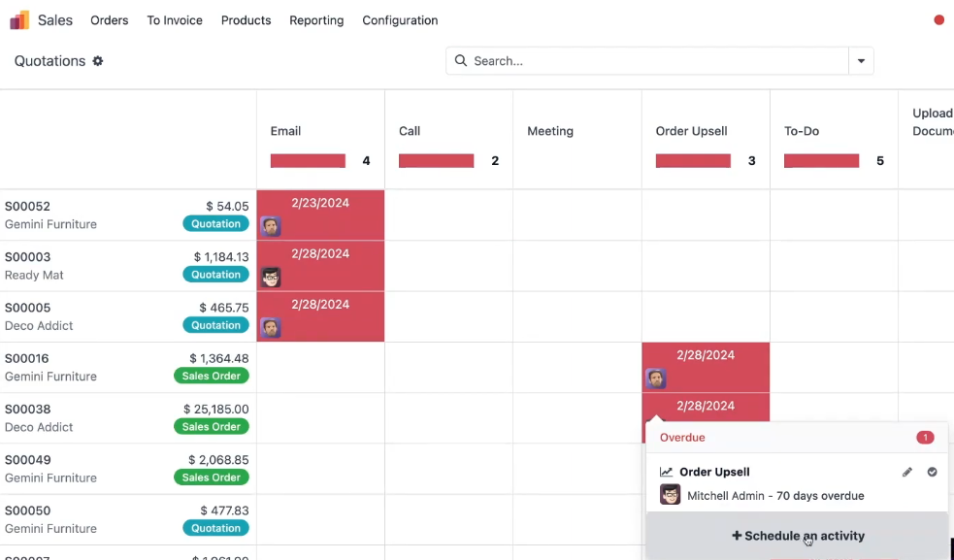The image size is (954, 560).
Task: Click To-Do column count 5
Action: (880, 161)
